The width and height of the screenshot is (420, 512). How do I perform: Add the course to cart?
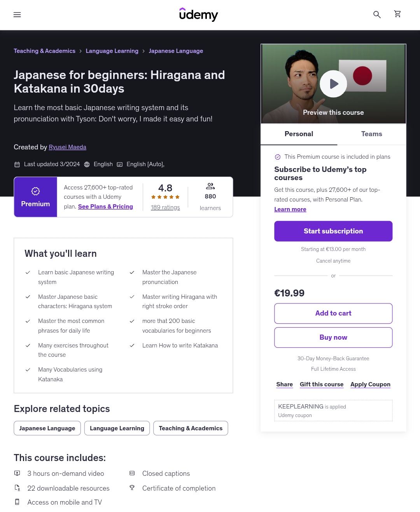[333, 313]
